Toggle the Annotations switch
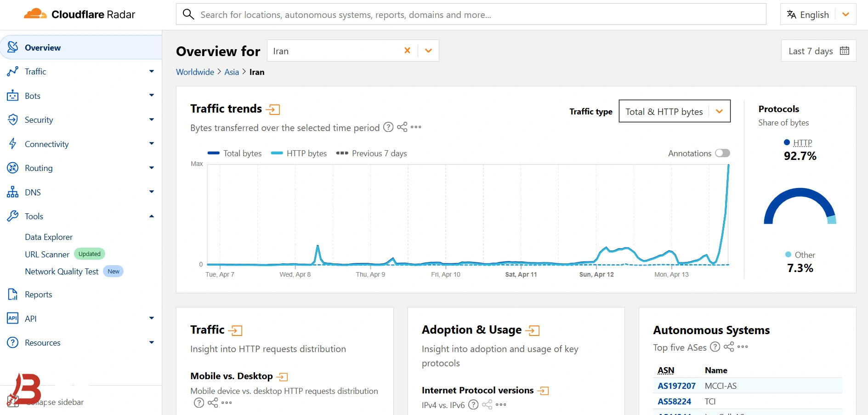The height and width of the screenshot is (415, 868). click(722, 153)
